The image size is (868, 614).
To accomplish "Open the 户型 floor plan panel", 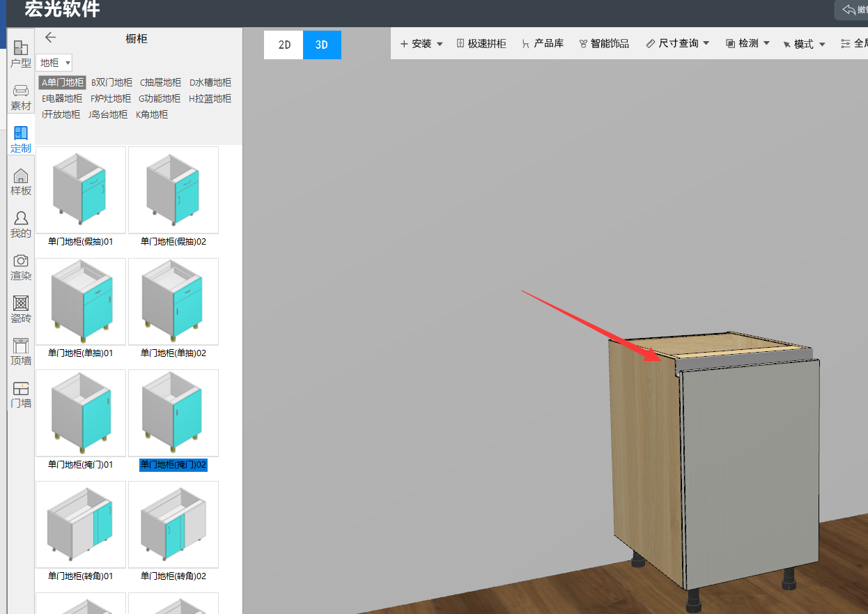I will click(x=21, y=54).
